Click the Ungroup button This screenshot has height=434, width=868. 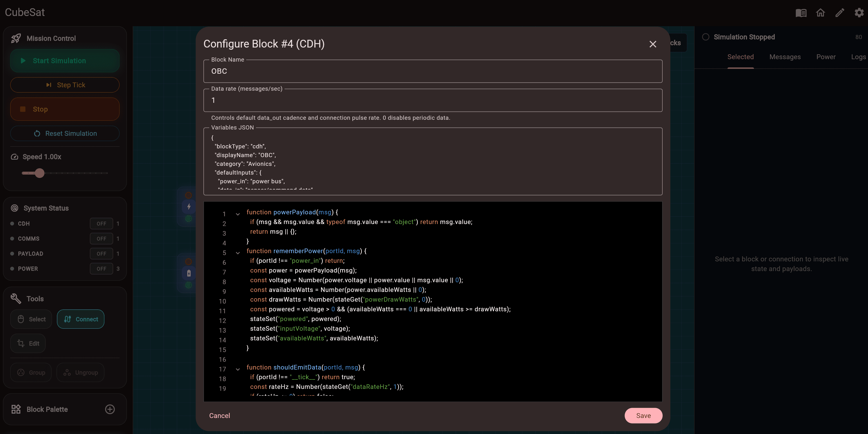click(81, 373)
